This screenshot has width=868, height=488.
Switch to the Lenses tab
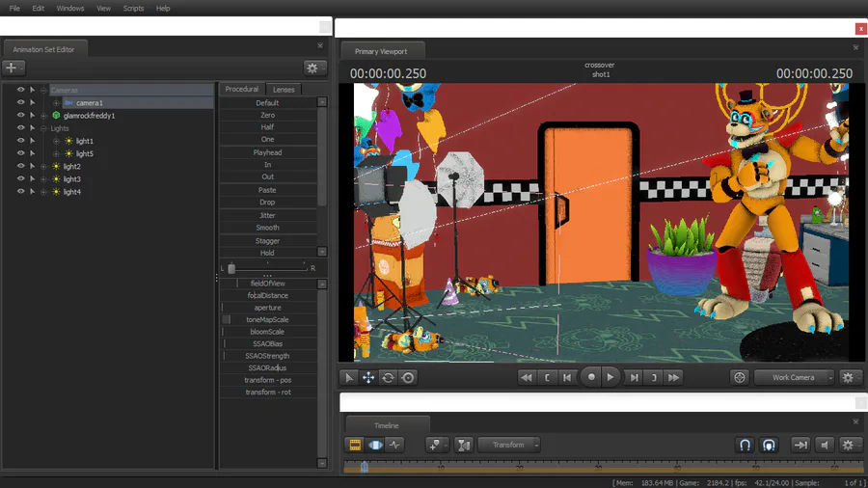[284, 89]
